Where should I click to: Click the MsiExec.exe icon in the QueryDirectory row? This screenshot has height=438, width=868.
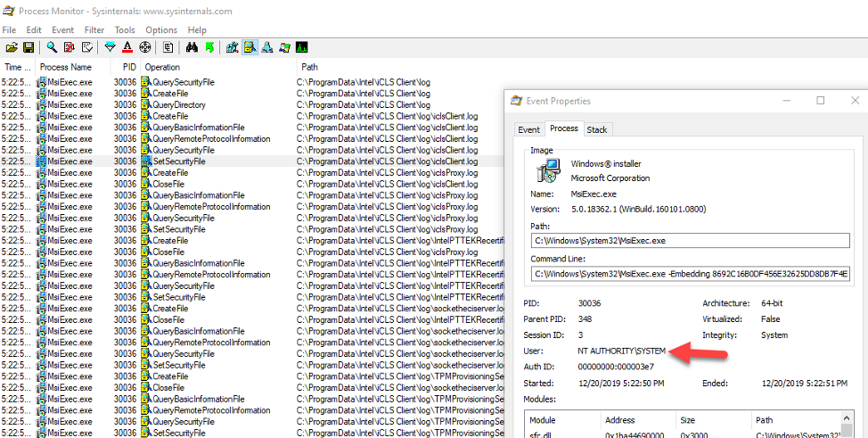click(x=41, y=104)
